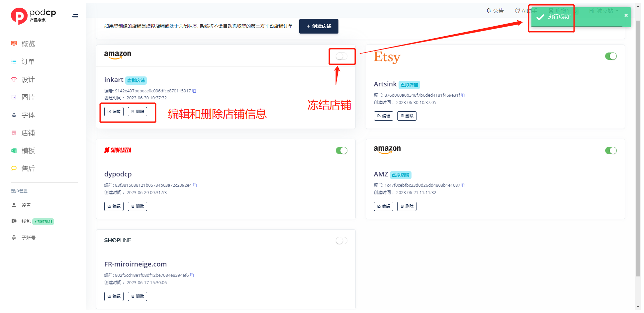Click the Etsy logo
644x313 pixels.
point(387,57)
